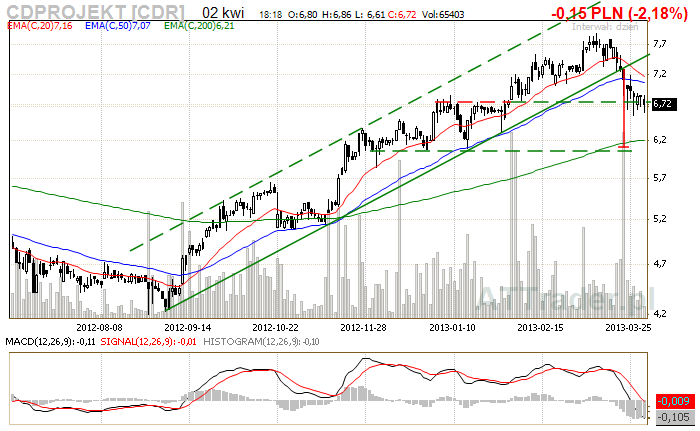The width and height of the screenshot is (700, 431).
Task: Click the current price tag 6,72
Action: coord(664,104)
